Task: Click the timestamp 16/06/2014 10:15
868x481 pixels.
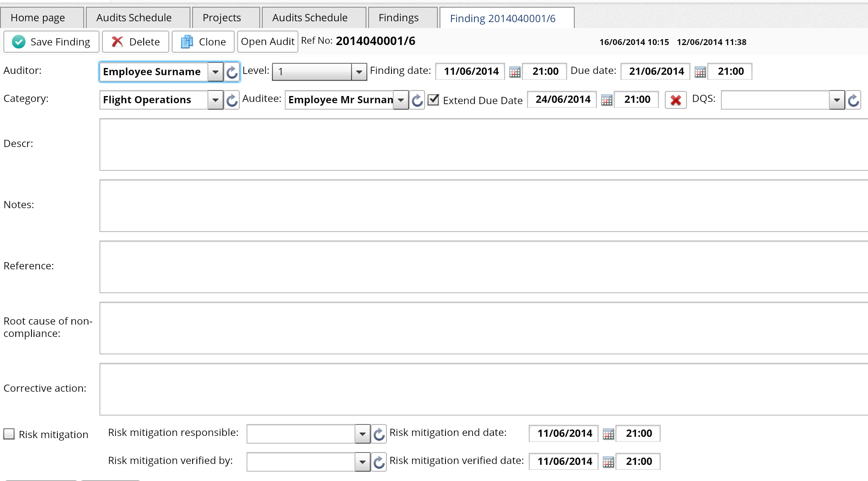Action: 634,42
